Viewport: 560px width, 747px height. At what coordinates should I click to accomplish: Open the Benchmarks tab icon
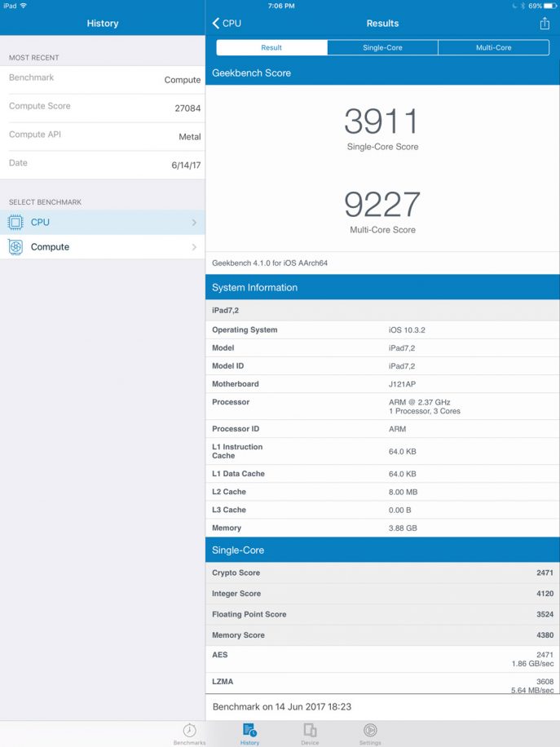(x=190, y=730)
